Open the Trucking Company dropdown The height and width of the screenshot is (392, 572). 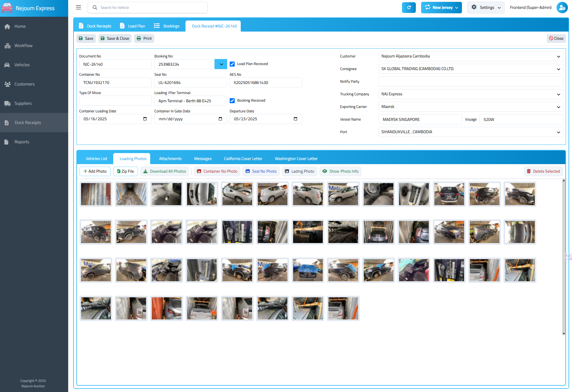coord(470,94)
